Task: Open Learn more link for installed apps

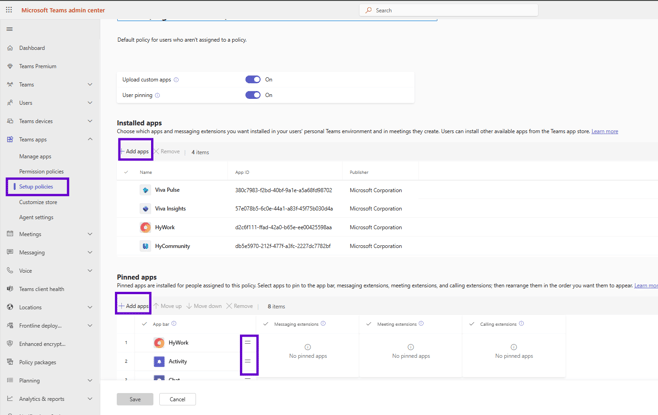Action: tap(604, 131)
